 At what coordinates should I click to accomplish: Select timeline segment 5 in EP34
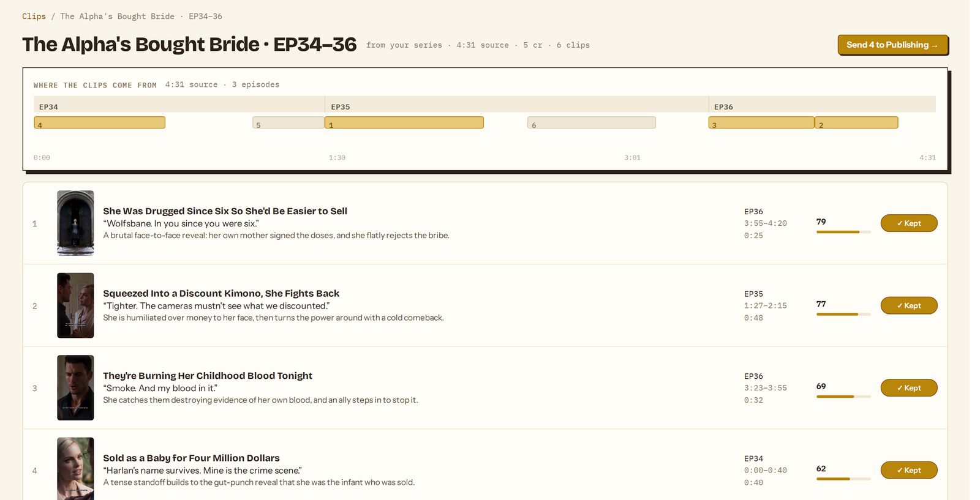coord(288,122)
